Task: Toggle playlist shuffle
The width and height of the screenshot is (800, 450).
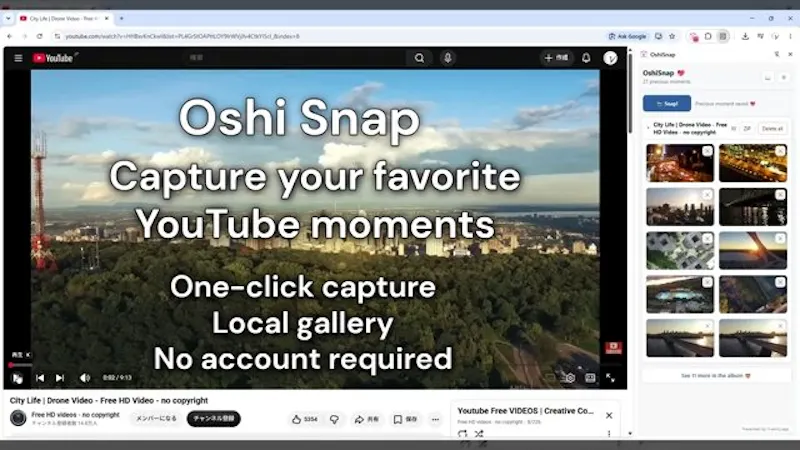Action: (x=479, y=434)
